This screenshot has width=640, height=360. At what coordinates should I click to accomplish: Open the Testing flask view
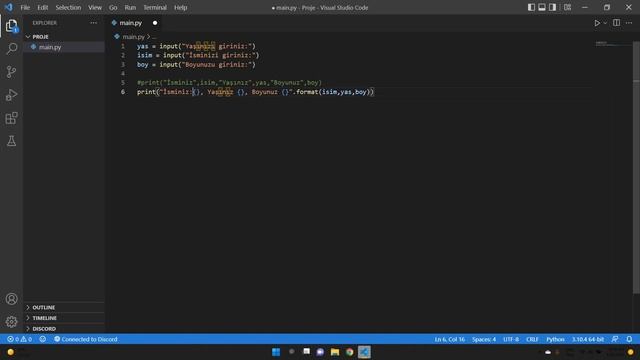coord(11,141)
